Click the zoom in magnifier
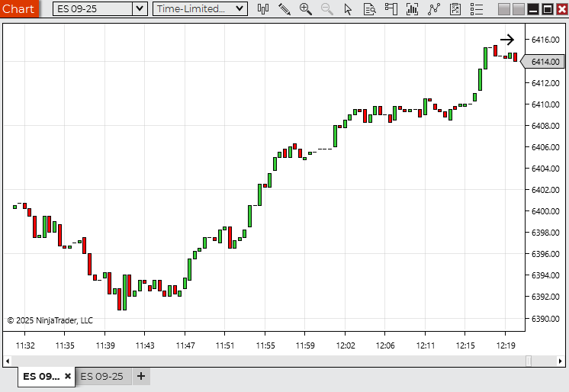This screenshot has height=392, width=569. (x=306, y=9)
